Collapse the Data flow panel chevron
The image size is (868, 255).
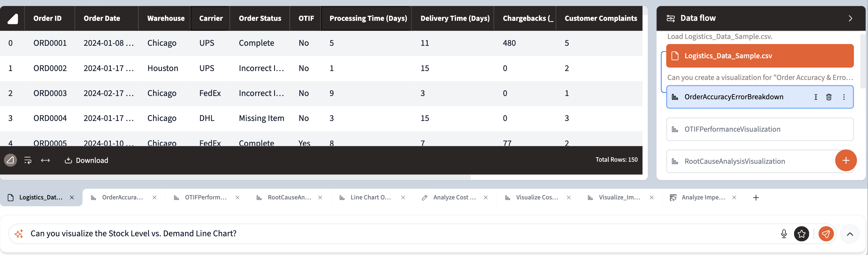pyautogui.click(x=850, y=18)
